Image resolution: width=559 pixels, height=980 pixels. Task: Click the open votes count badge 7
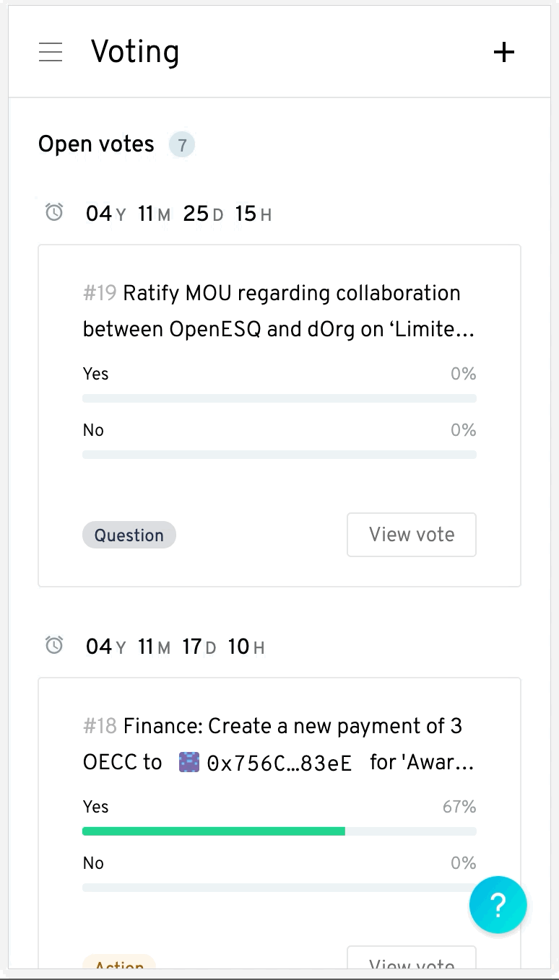tap(182, 145)
